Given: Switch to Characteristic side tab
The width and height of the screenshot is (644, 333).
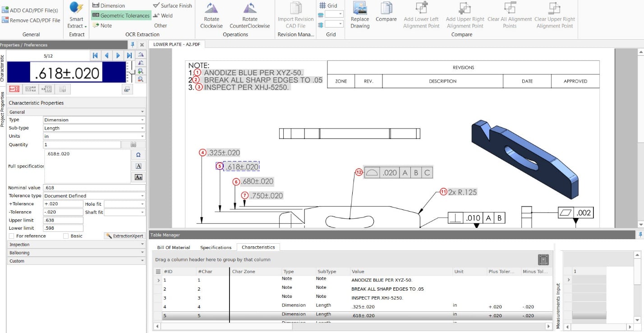Looking at the screenshot, I should click(x=3, y=69).
